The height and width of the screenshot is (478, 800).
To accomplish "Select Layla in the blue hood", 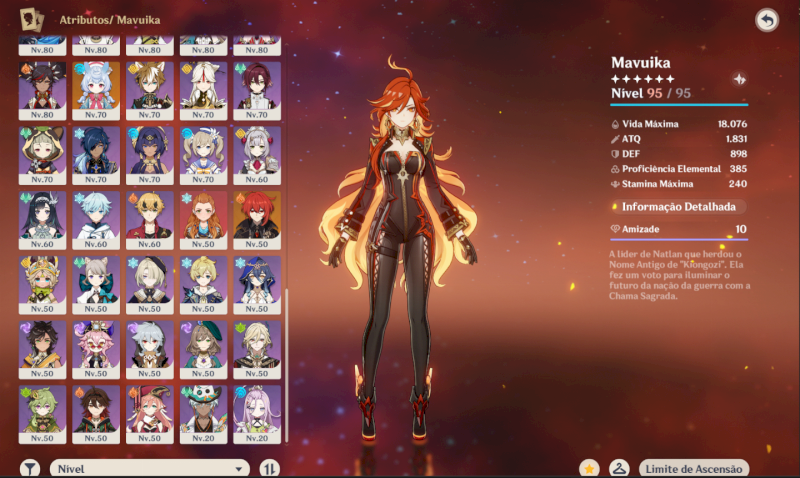I will pyautogui.click(x=257, y=285).
